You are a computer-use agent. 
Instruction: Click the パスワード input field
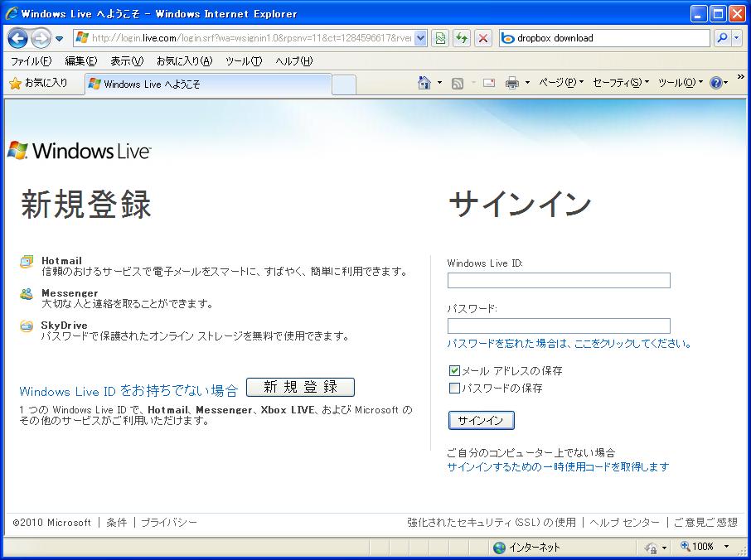click(x=559, y=326)
